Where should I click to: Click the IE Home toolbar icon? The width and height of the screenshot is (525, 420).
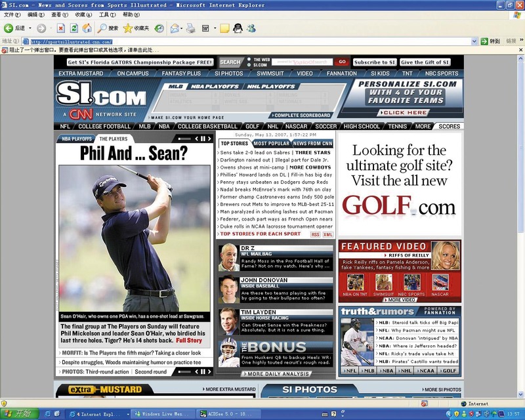87,28
